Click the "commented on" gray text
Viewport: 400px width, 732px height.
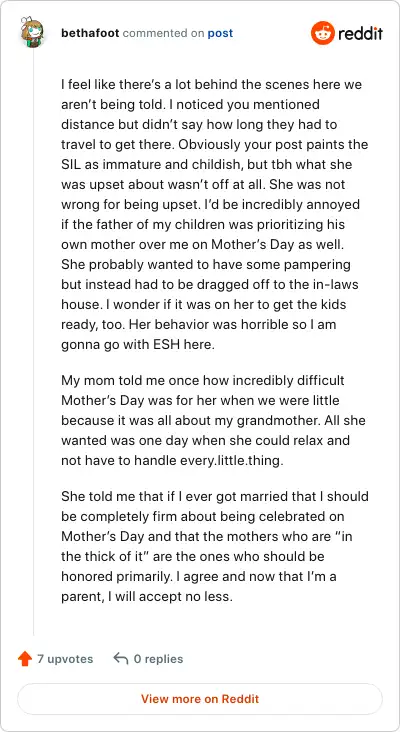[163, 34]
